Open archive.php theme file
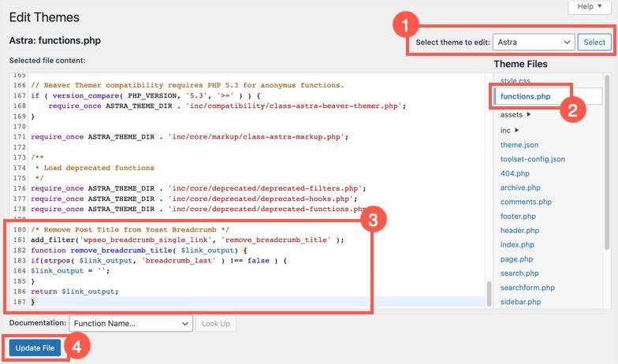This screenshot has width=618, height=364. (520, 188)
